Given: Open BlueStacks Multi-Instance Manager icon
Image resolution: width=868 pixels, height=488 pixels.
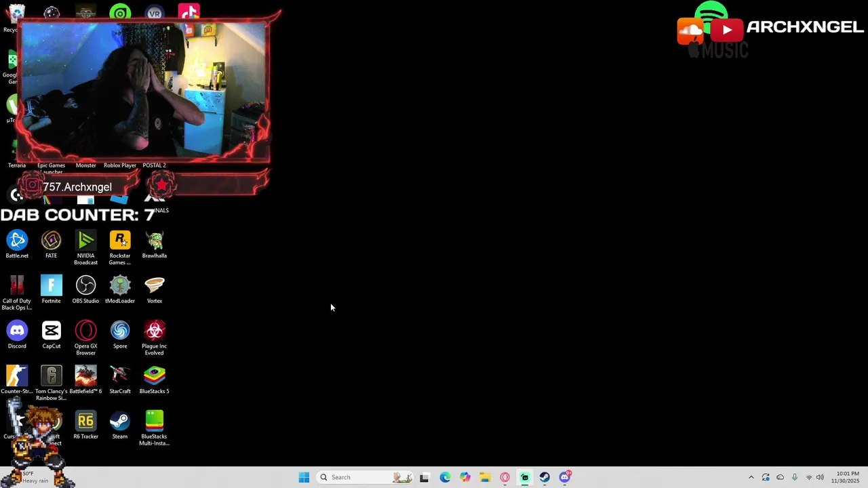Looking at the screenshot, I should tap(154, 428).
